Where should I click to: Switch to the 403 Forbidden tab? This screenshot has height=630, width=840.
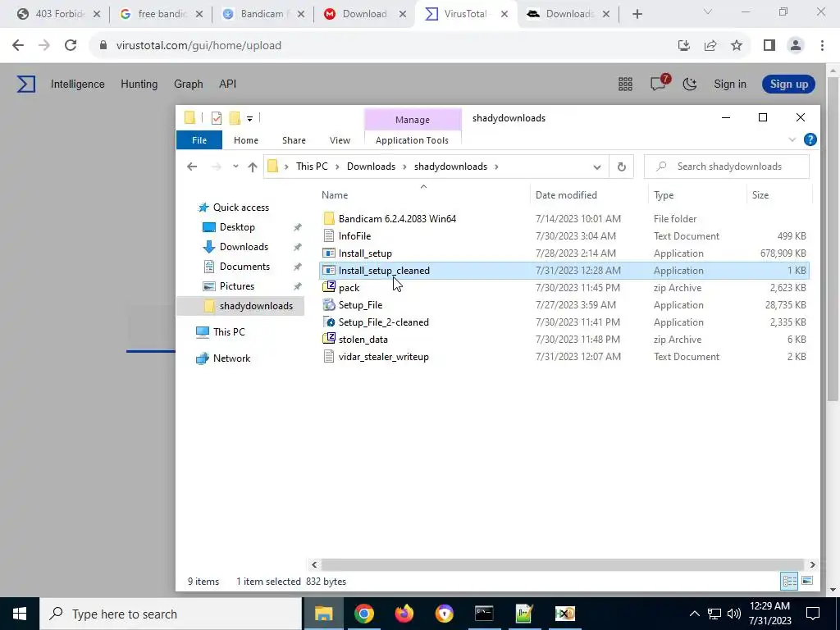click(x=60, y=14)
